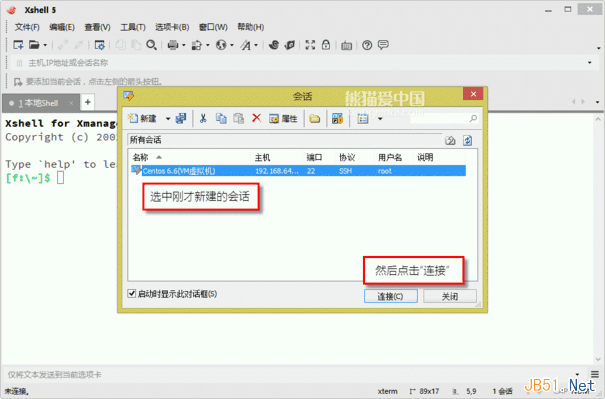Open the dropdown arrow next to 新建
605x399 pixels.
[168, 119]
